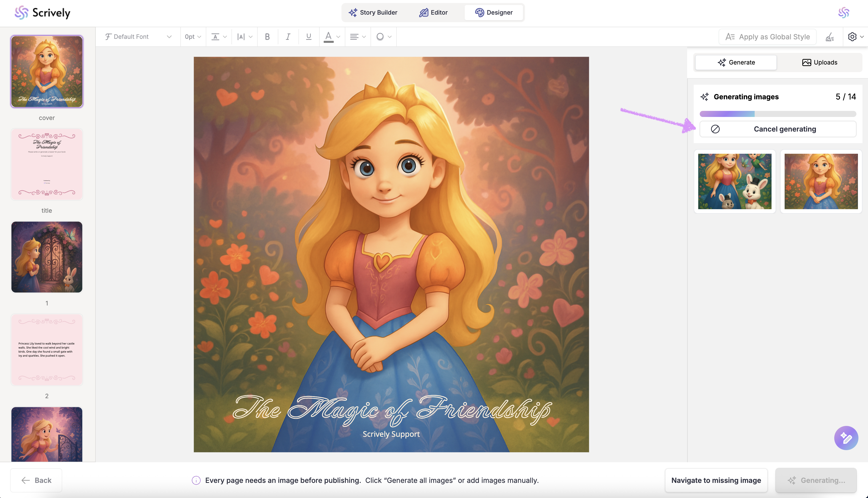868x498 pixels.
Task: Open the 0pt font size dropdown
Action: 193,37
